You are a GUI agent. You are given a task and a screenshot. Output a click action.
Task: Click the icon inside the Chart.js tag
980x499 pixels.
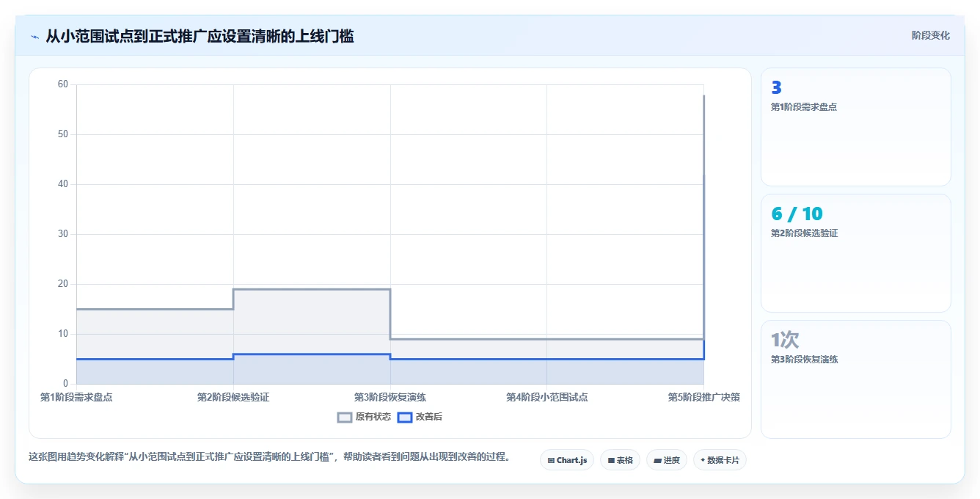coord(551,461)
